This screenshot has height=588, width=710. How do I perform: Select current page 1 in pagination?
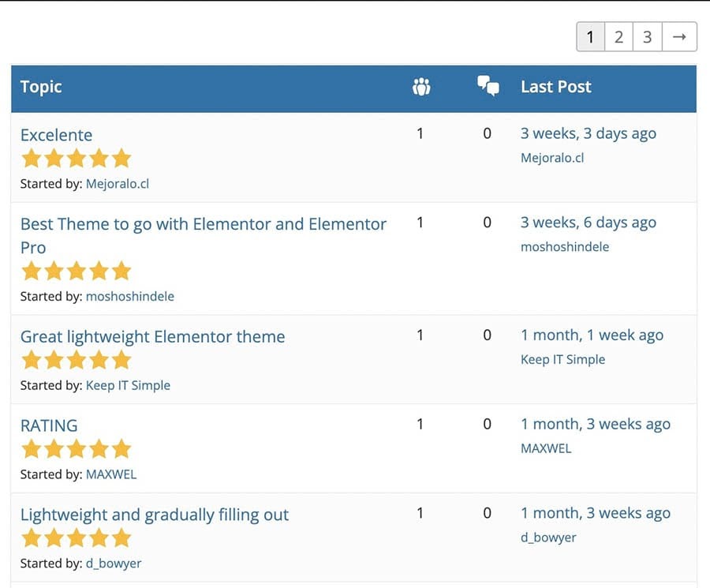[590, 37]
